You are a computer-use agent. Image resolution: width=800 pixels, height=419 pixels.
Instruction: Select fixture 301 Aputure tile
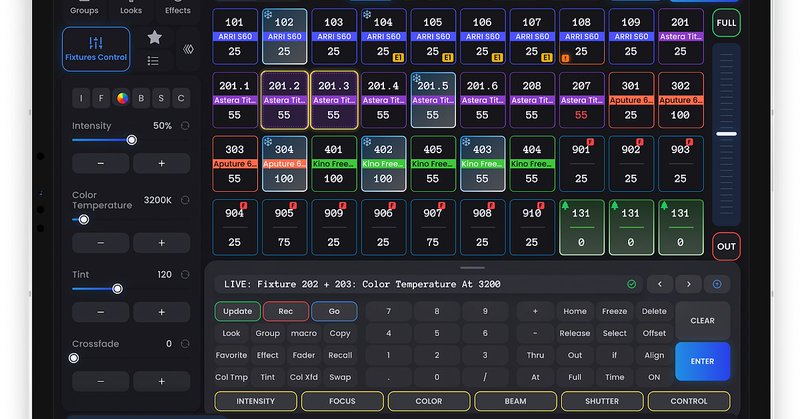pos(631,100)
